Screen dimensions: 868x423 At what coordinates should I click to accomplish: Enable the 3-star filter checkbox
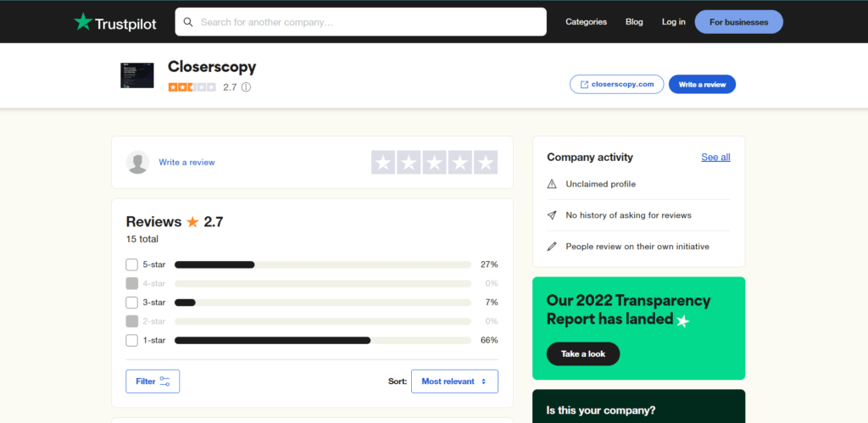pyautogui.click(x=131, y=303)
